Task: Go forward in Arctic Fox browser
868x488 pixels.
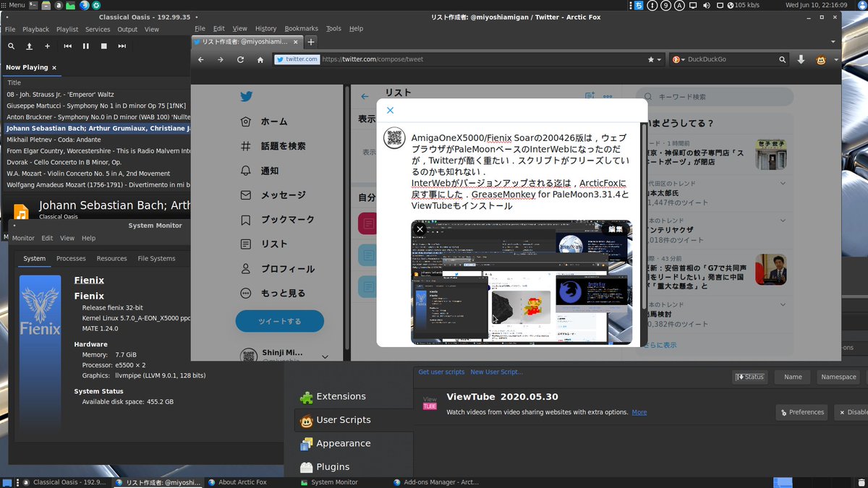Action: [221, 59]
